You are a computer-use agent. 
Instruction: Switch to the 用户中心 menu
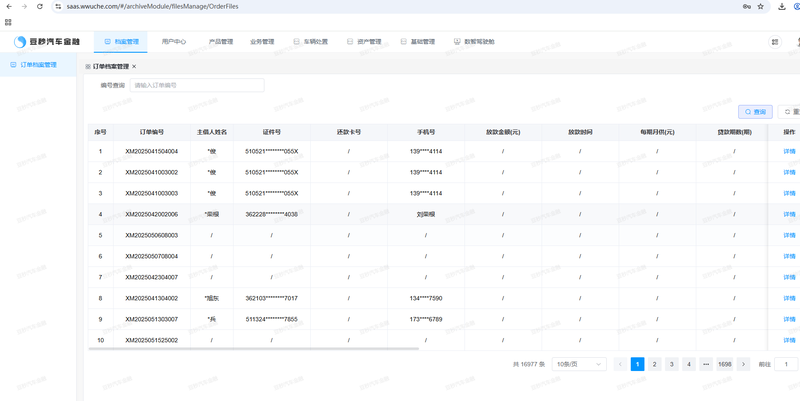[174, 42]
